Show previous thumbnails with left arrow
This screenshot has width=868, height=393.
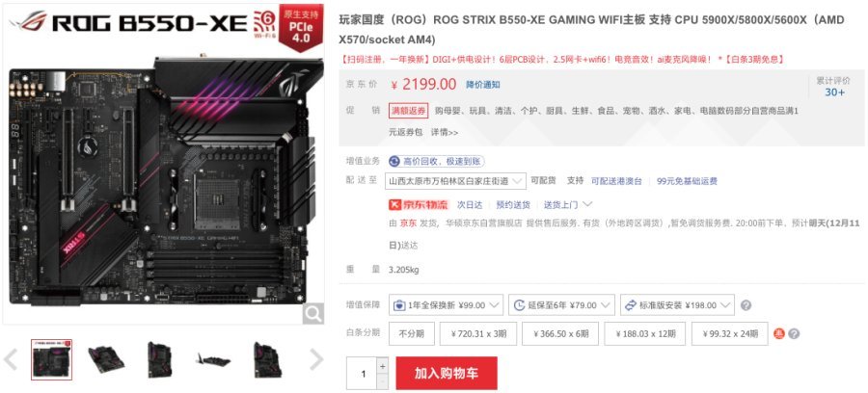click(x=11, y=359)
